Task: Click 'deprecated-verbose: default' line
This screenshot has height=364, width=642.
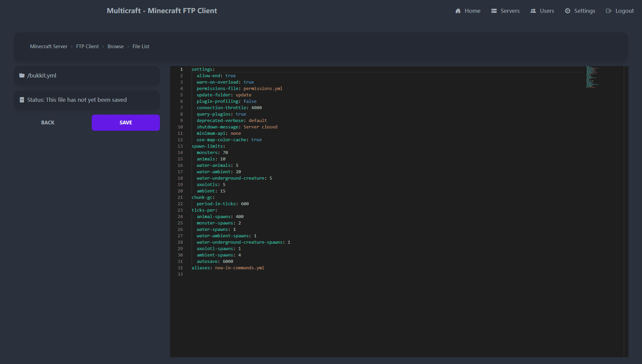Action: pyautogui.click(x=232, y=121)
